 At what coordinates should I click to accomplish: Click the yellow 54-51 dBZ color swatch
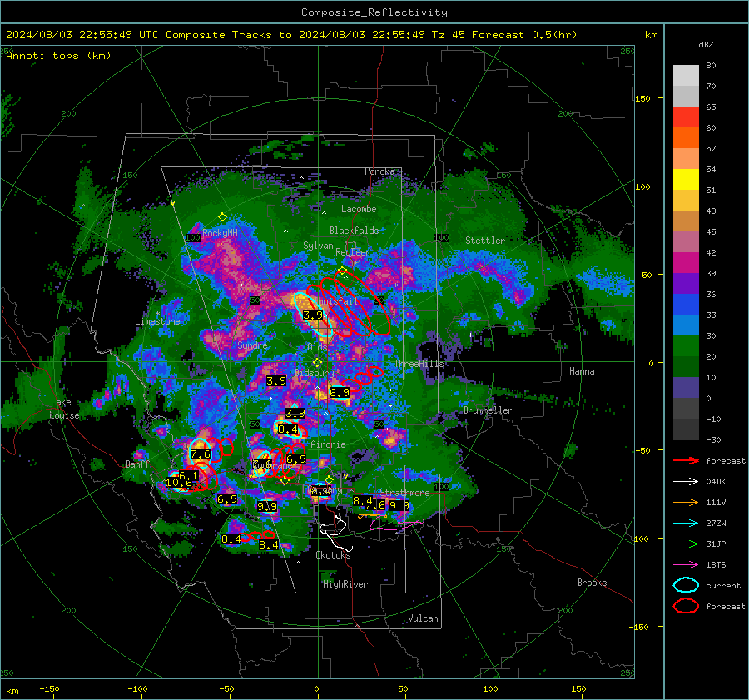(686, 180)
